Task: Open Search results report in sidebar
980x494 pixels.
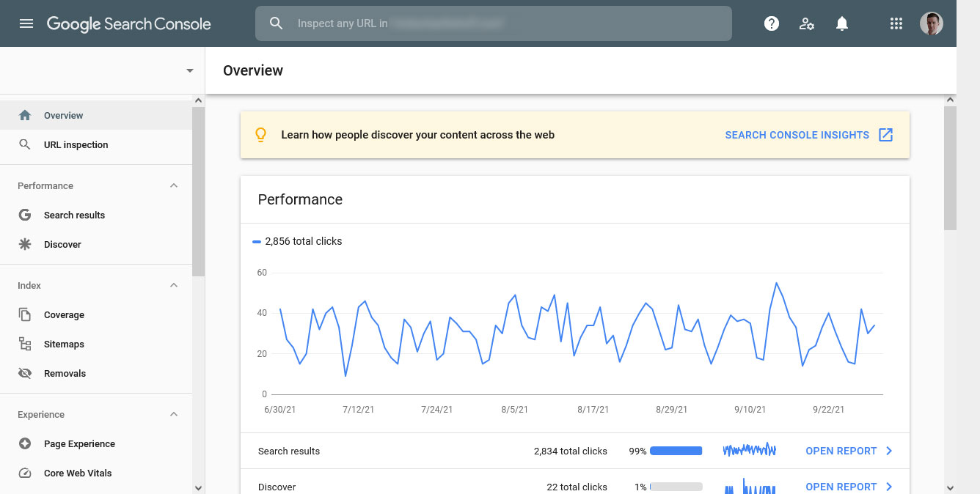Action: [96, 215]
